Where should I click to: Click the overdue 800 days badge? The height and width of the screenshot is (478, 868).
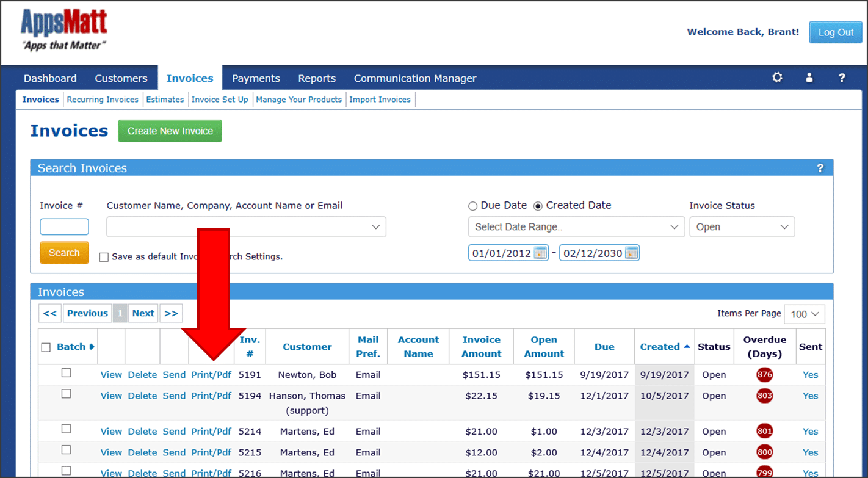point(764,452)
